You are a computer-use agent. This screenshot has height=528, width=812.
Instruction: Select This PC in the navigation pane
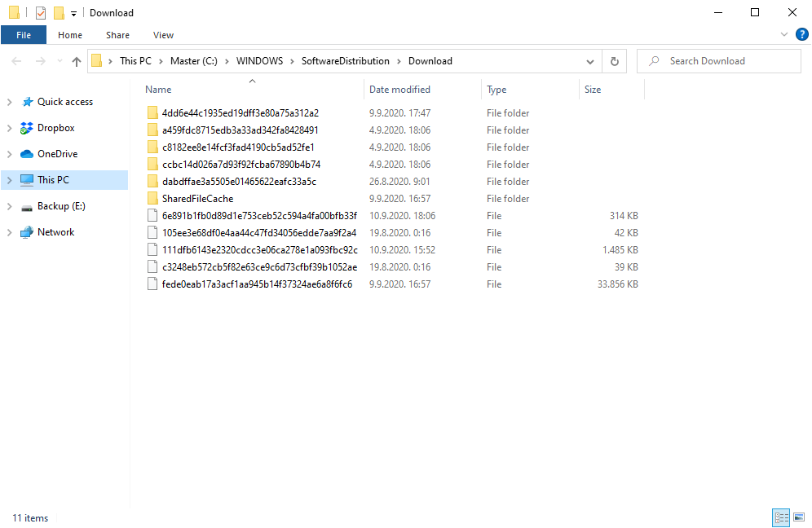(x=53, y=180)
